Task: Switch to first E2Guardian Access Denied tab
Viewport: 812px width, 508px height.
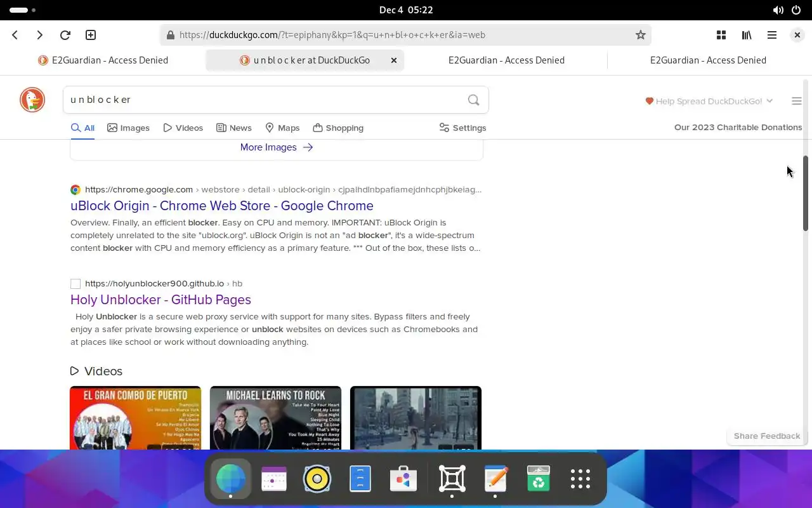Action: (x=103, y=60)
